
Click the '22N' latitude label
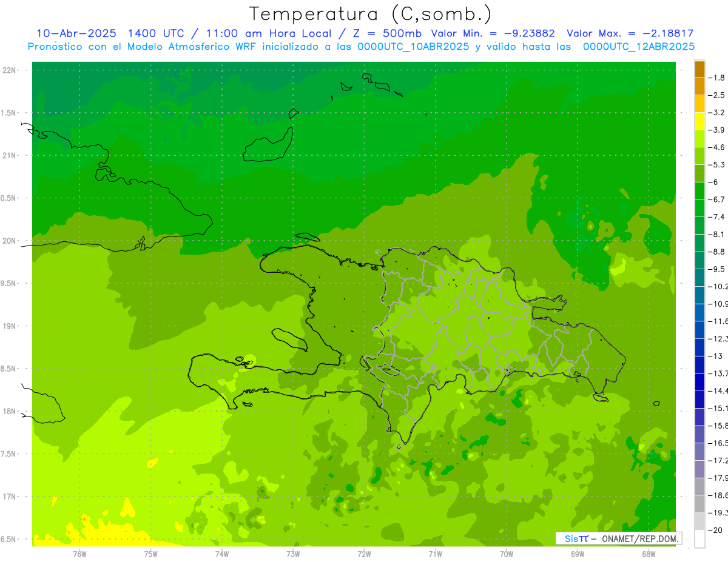pyautogui.click(x=9, y=70)
